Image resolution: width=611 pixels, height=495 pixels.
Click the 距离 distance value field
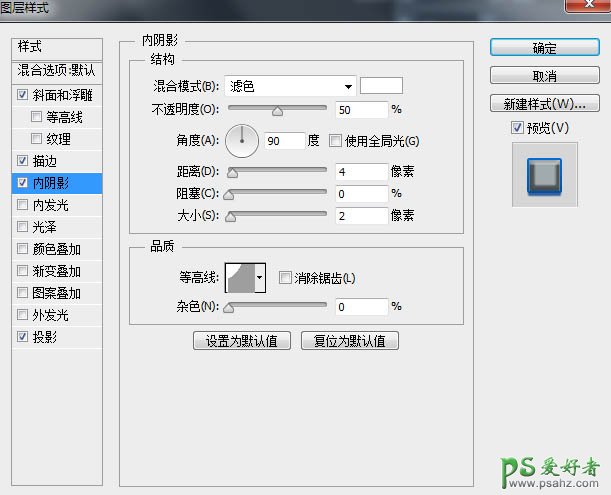[x=361, y=172]
